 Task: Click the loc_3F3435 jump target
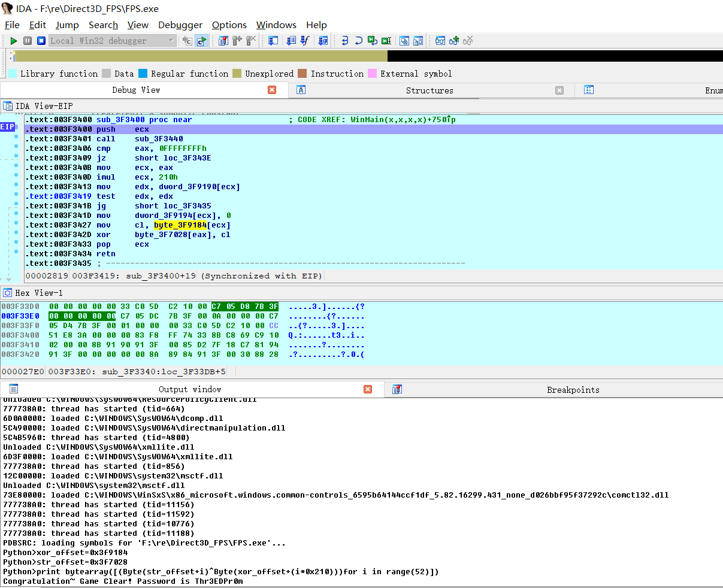187,206
